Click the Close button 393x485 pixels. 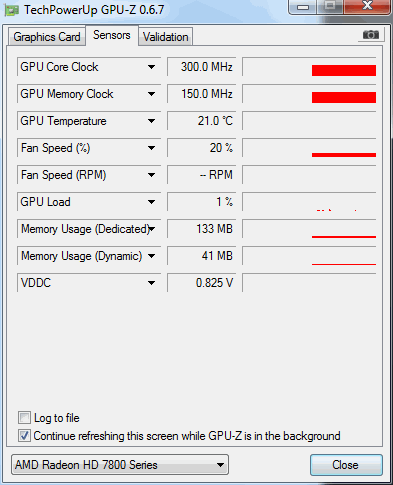(346, 465)
